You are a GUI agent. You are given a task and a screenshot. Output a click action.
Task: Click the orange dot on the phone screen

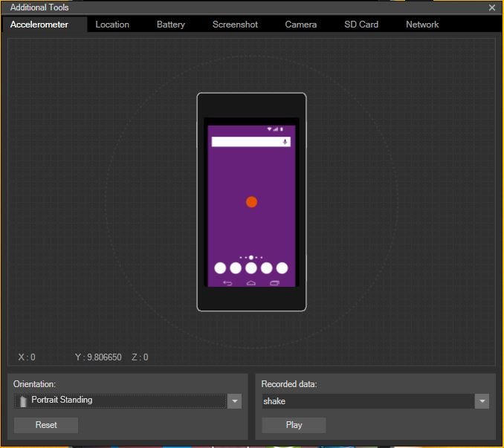251,202
